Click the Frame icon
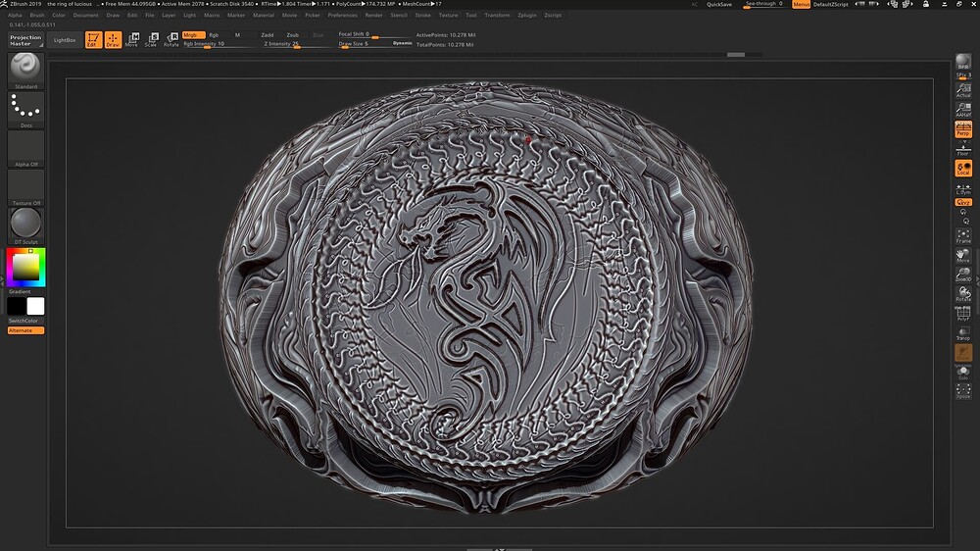The image size is (980, 551). click(963, 235)
